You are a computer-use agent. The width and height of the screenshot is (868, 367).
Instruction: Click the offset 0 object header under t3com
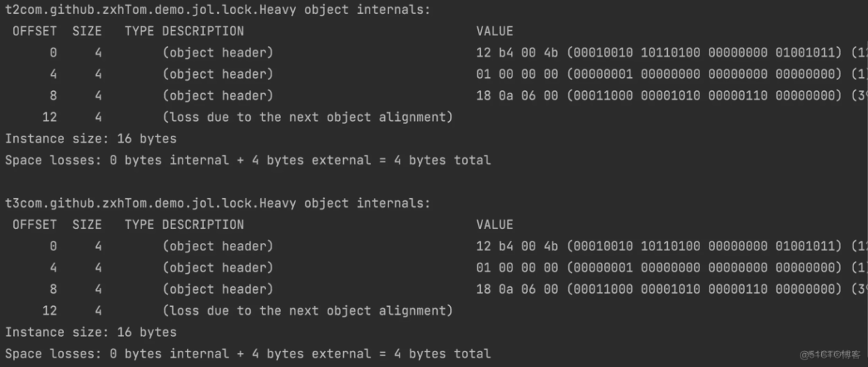218,247
